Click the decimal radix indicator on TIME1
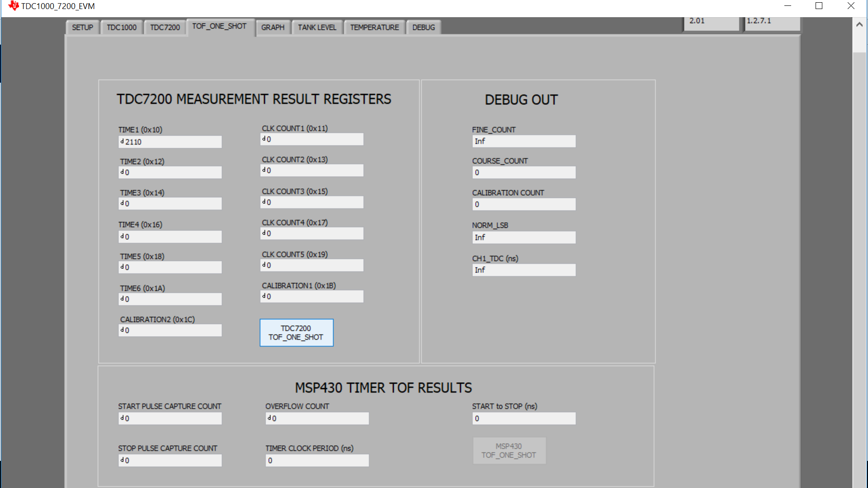 tap(122, 141)
